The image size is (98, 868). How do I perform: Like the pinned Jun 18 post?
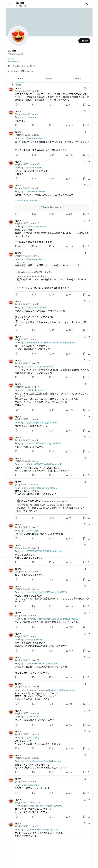51,105
